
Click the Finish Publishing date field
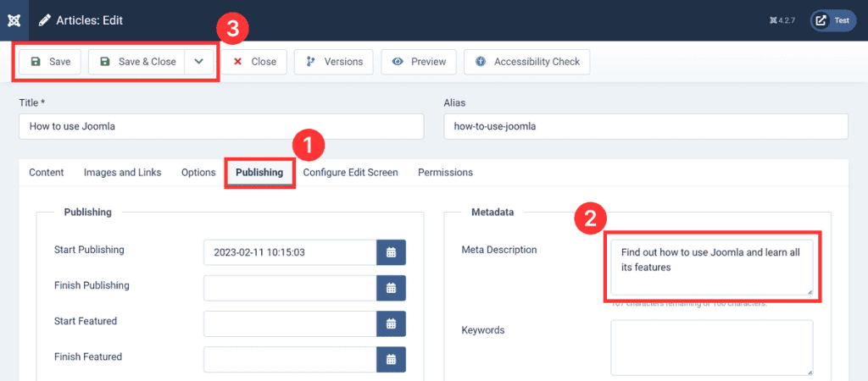[290, 288]
